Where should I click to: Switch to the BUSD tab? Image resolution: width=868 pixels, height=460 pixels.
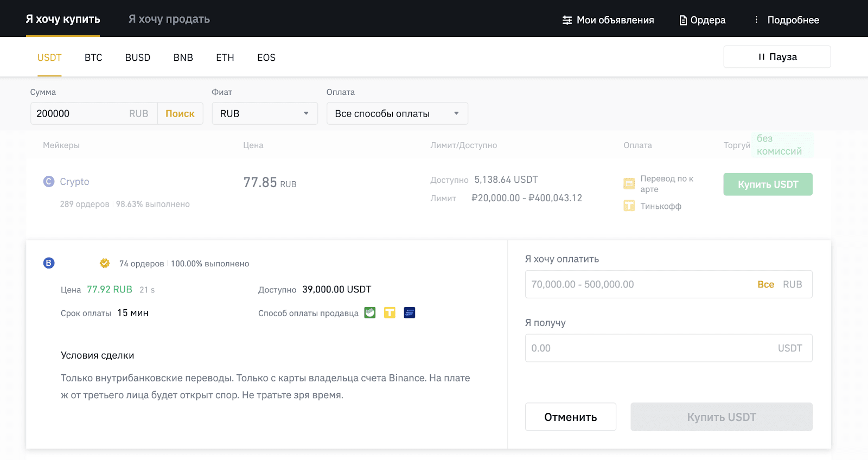[x=138, y=58]
